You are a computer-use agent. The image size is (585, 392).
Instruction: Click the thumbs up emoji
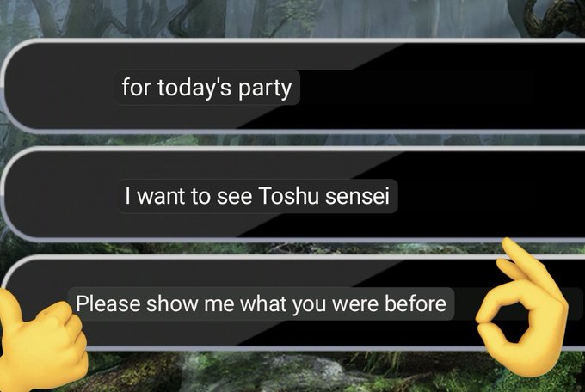[40, 341]
